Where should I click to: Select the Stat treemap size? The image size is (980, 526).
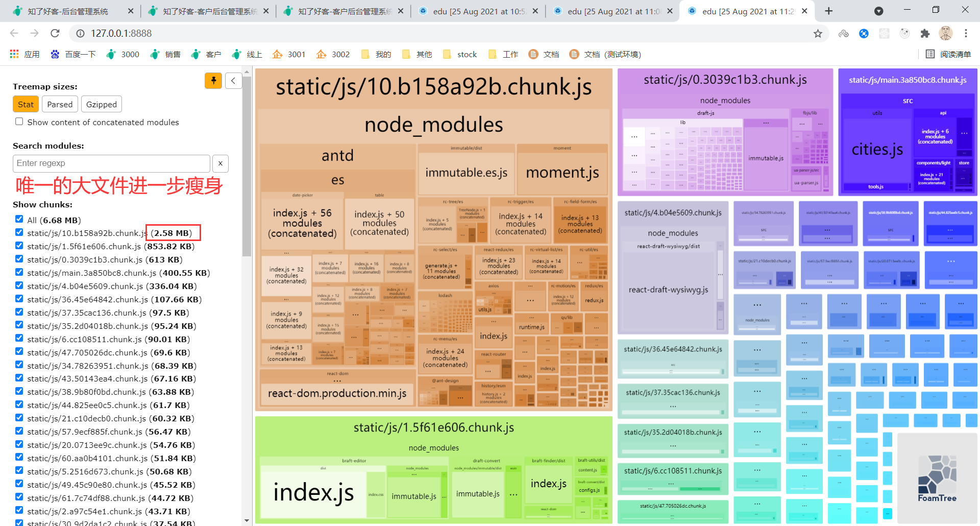tap(26, 104)
